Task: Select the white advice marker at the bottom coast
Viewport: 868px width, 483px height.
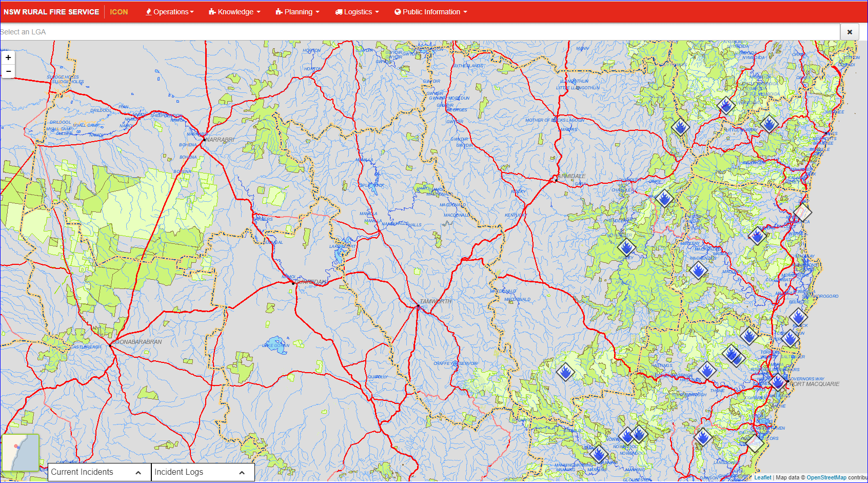Action: coord(755,443)
